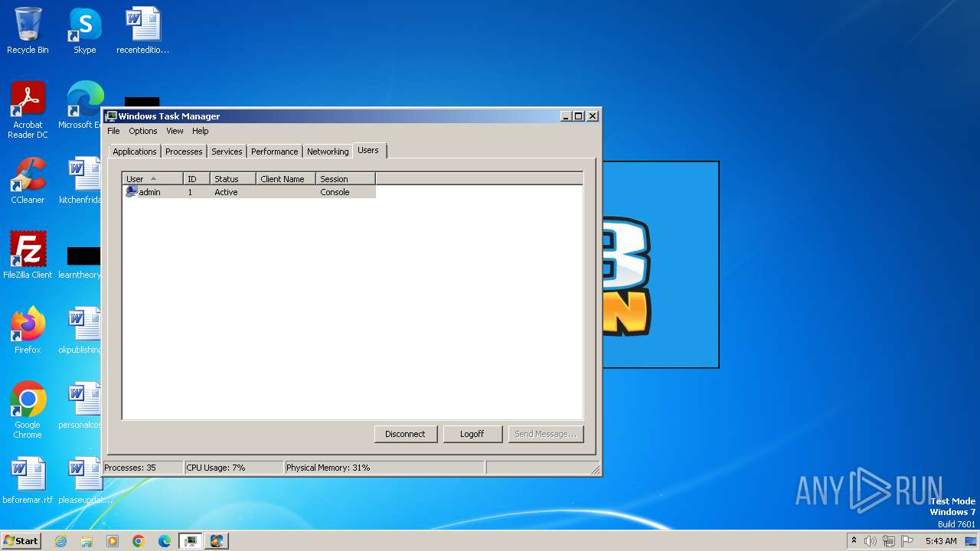The image size is (980, 551).
Task: Open the Options menu
Action: pos(143,131)
